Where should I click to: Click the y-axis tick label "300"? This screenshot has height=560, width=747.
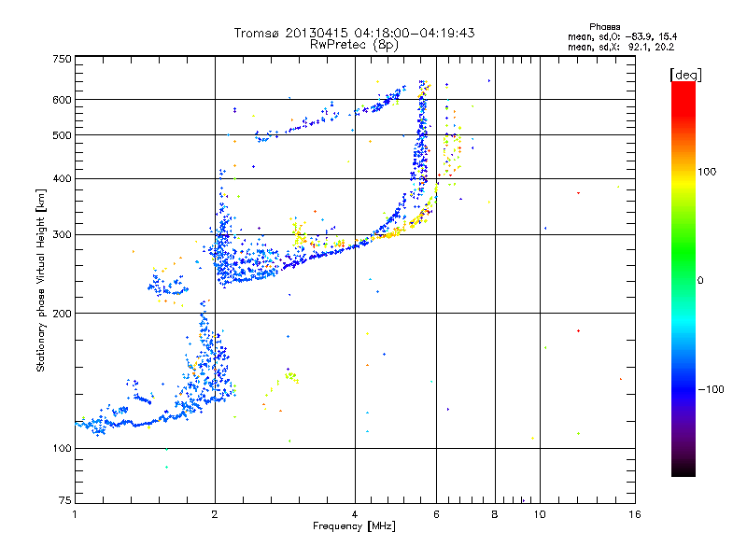coord(62,234)
